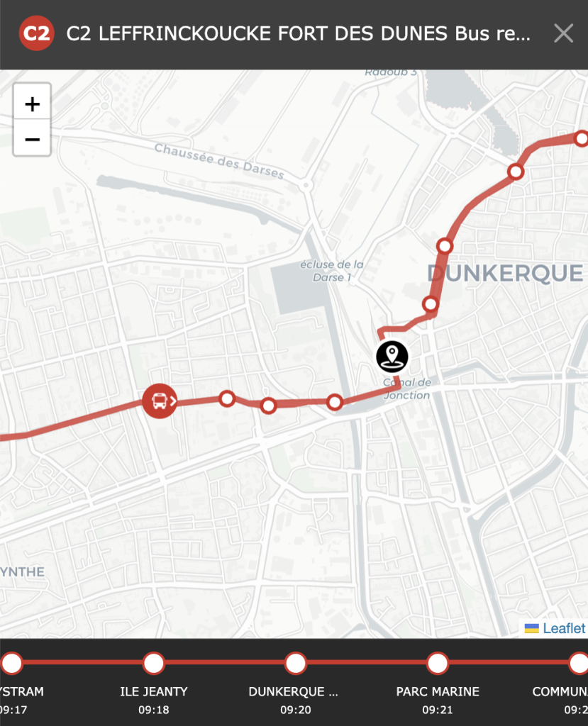
Task: Click the red C2 line badge
Action: pos(36,33)
